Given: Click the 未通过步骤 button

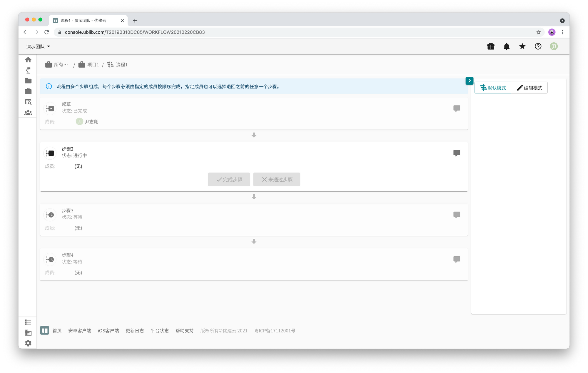Looking at the screenshot, I should pos(277,180).
